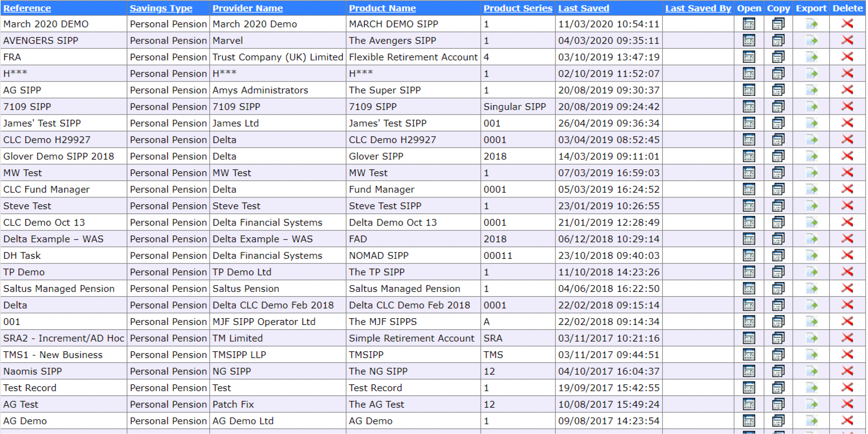Export the FRA pension record
This screenshot has width=868, height=434.
point(811,57)
